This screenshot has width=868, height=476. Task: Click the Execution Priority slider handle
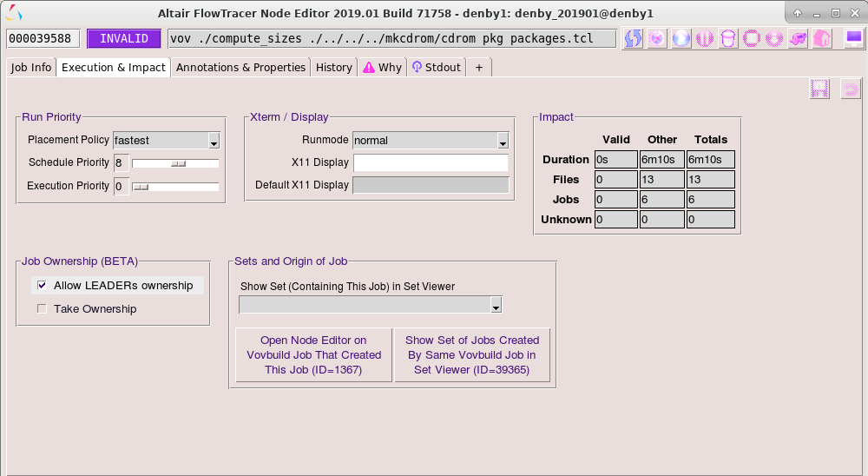point(141,188)
